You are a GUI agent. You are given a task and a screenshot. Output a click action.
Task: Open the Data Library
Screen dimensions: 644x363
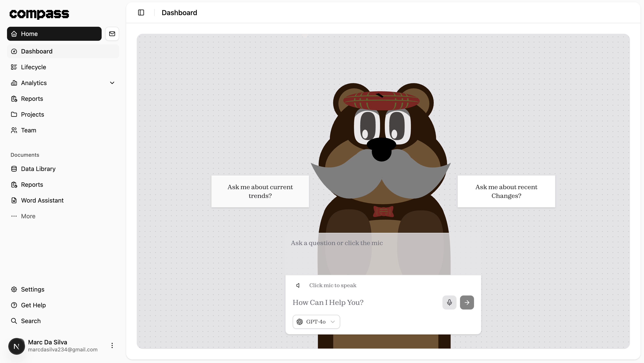pos(38,169)
